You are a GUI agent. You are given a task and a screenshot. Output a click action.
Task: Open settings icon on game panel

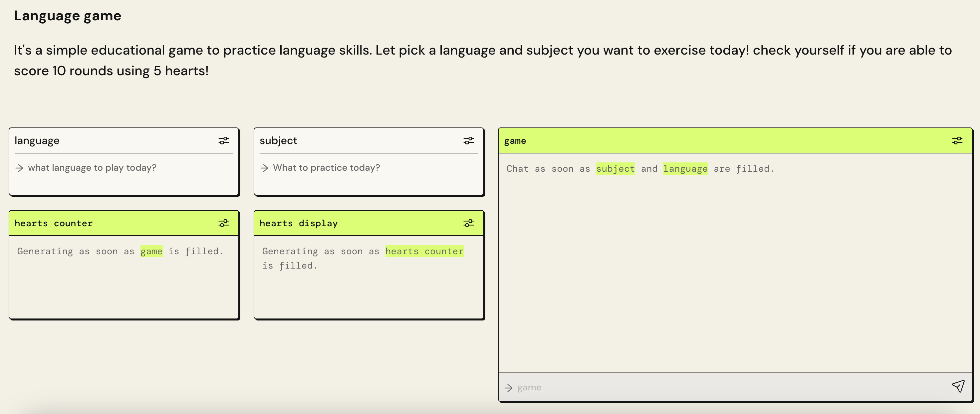click(x=957, y=141)
